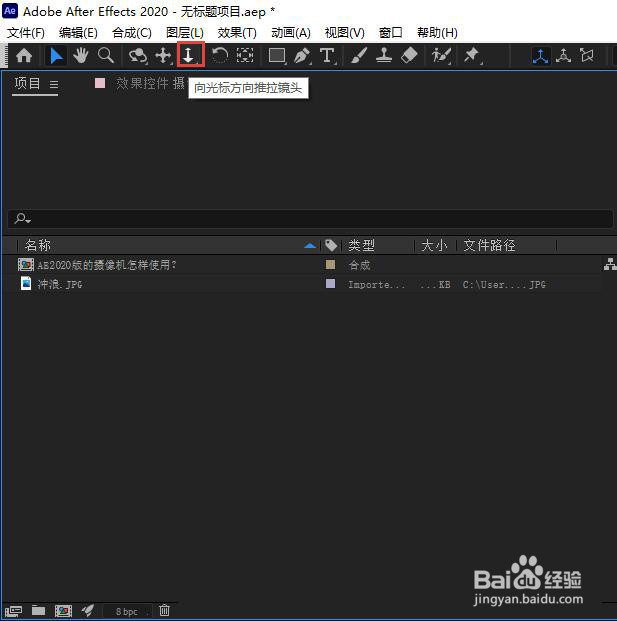This screenshot has height=621, width=617.
Task: Open the 编辑(E) menu
Action: coord(78,33)
